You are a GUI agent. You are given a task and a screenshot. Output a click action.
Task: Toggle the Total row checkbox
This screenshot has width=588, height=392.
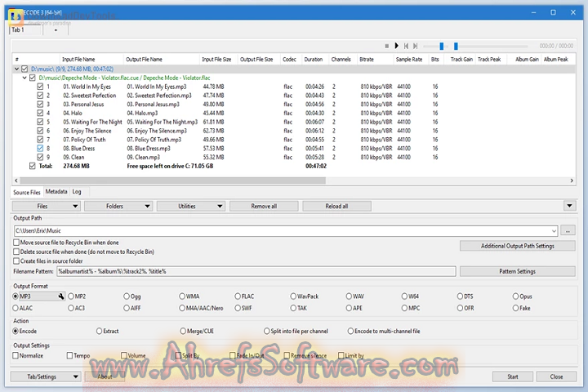[x=33, y=166]
